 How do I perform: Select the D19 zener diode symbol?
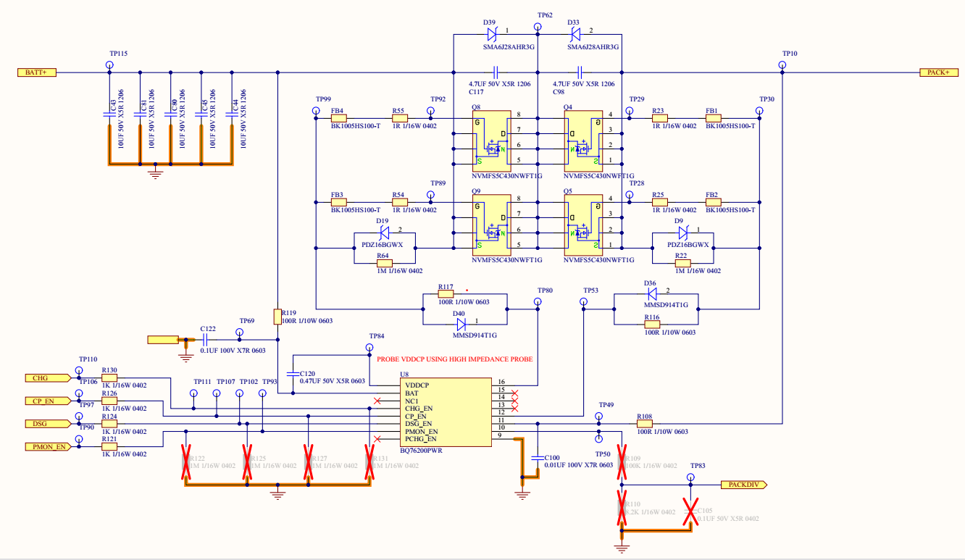coord(384,233)
